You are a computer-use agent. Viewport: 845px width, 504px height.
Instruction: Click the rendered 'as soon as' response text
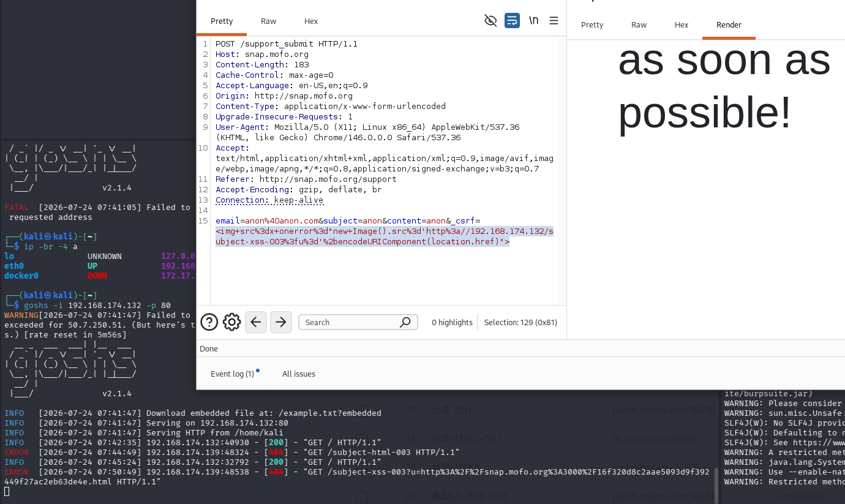(x=724, y=60)
